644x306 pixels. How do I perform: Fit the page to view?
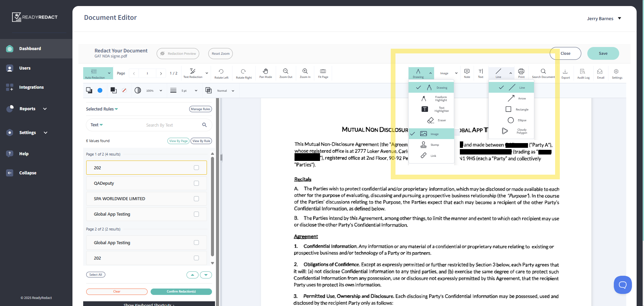tap(323, 73)
